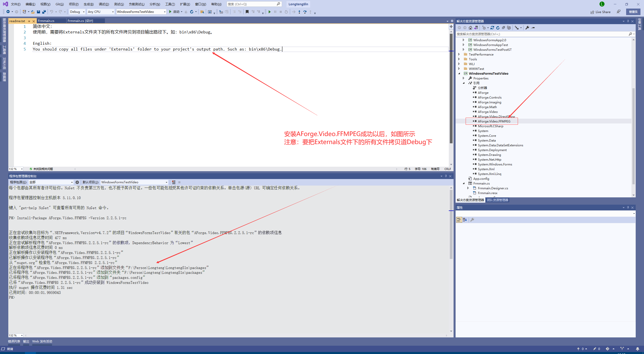Click the bookmark icon in toolbar
This screenshot has width=644, height=354.
(247, 12)
